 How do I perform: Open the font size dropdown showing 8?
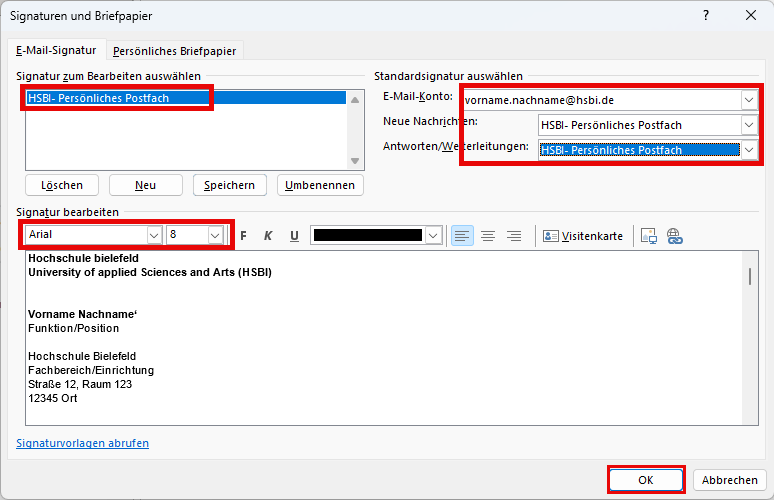(215, 236)
